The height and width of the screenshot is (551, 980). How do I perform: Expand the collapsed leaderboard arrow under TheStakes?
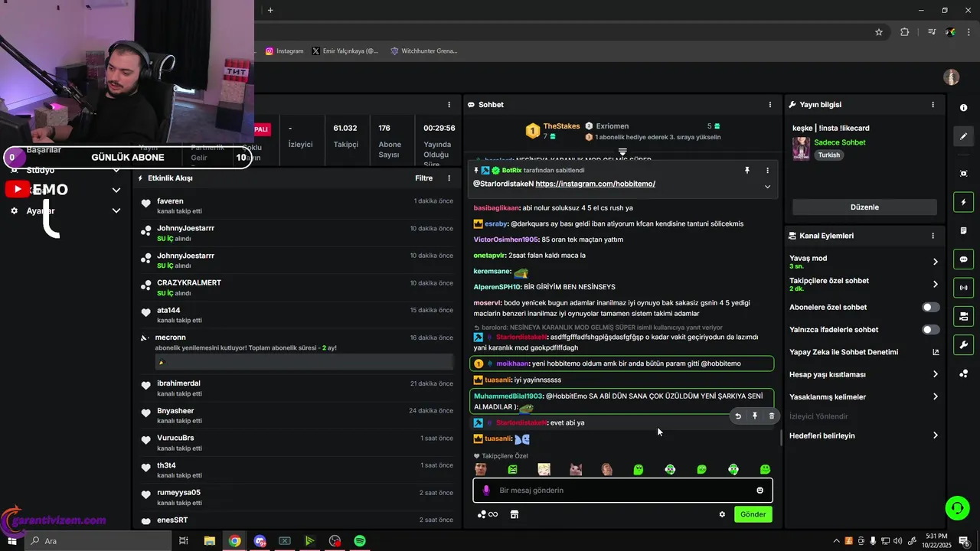click(622, 152)
